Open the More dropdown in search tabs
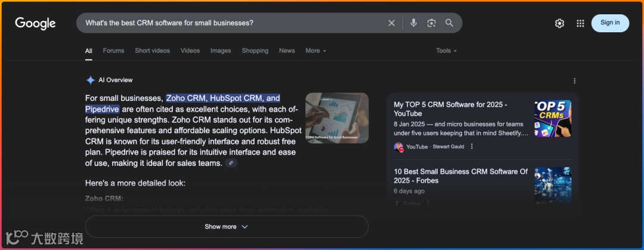 (x=316, y=51)
